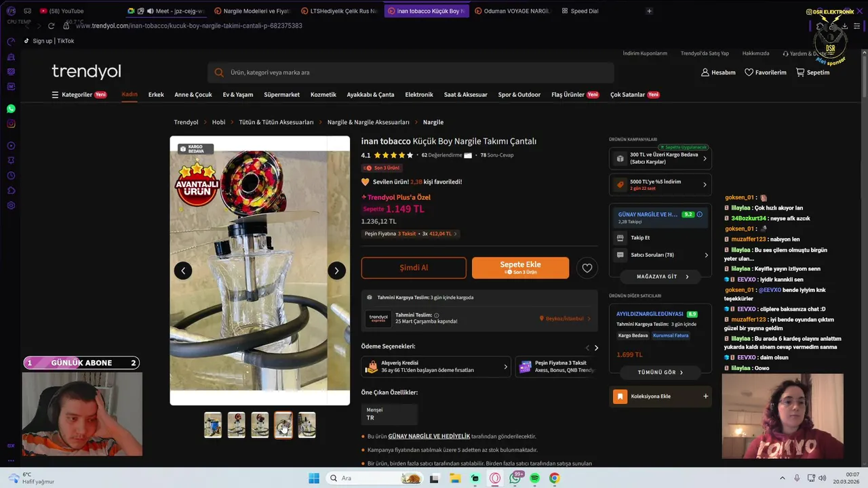This screenshot has width=868, height=488.
Task: Open Spotify from the taskbar
Action: click(534, 479)
